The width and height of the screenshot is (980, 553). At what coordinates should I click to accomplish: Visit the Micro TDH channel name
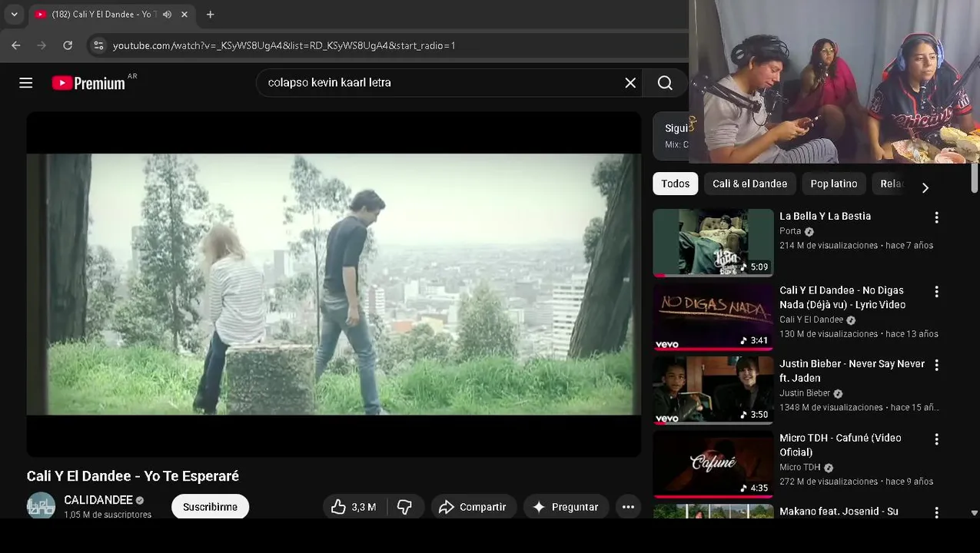tap(800, 467)
